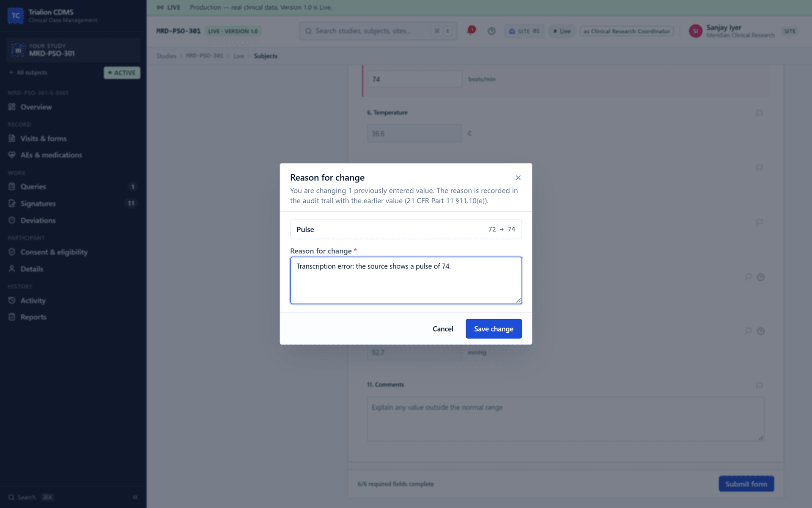Open the notifications bell icon
The image size is (812, 508).
[471, 30]
